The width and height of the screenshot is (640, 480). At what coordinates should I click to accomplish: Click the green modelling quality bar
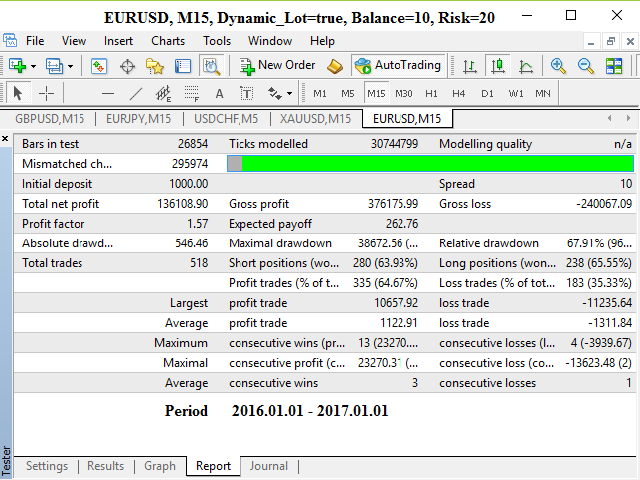point(430,164)
